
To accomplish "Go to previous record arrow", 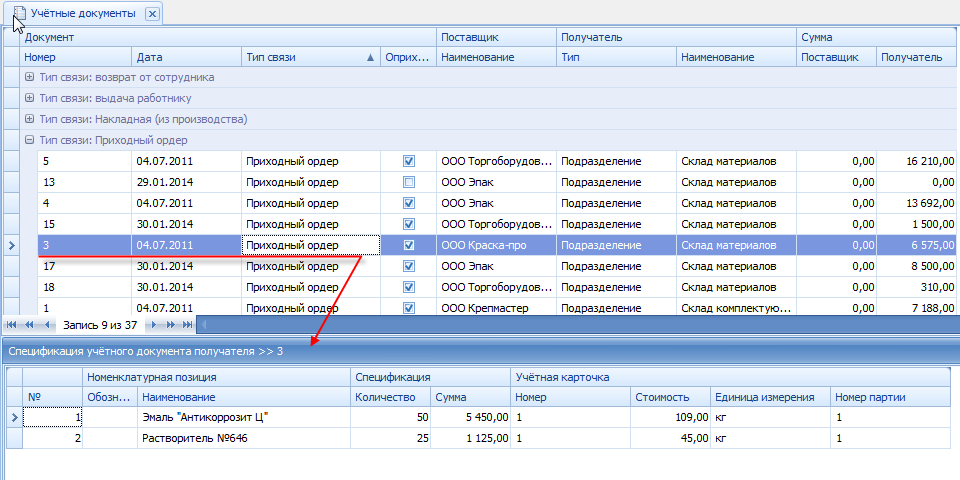I will coord(47,325).
